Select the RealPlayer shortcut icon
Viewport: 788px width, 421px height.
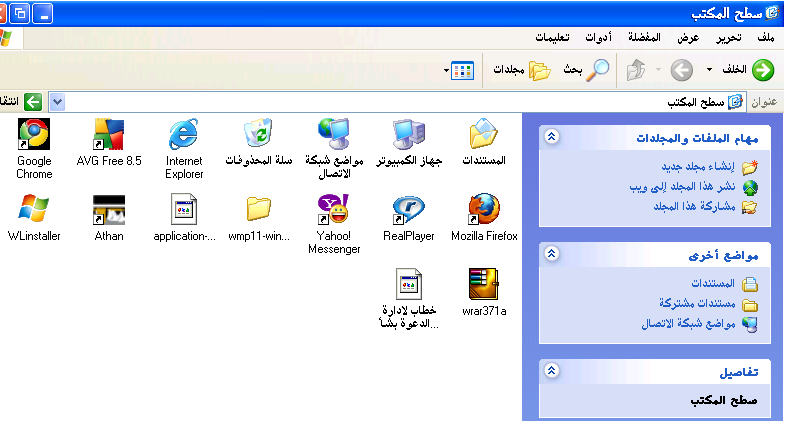click(409, 209)
